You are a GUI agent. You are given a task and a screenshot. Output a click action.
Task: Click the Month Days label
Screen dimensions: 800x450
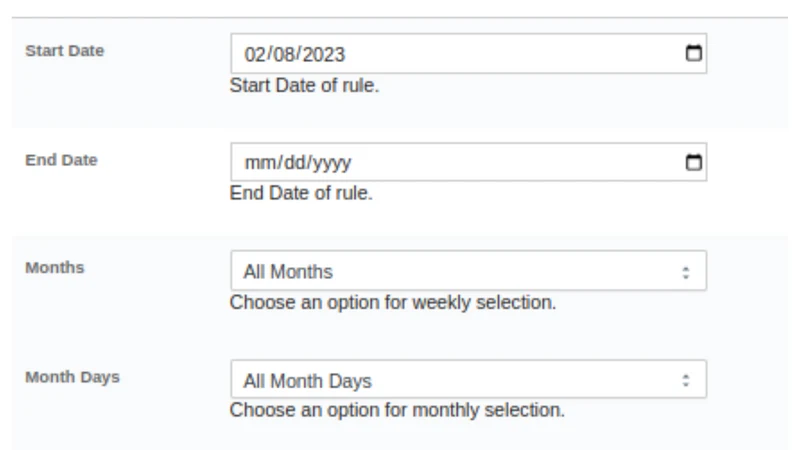click(72, 378)
